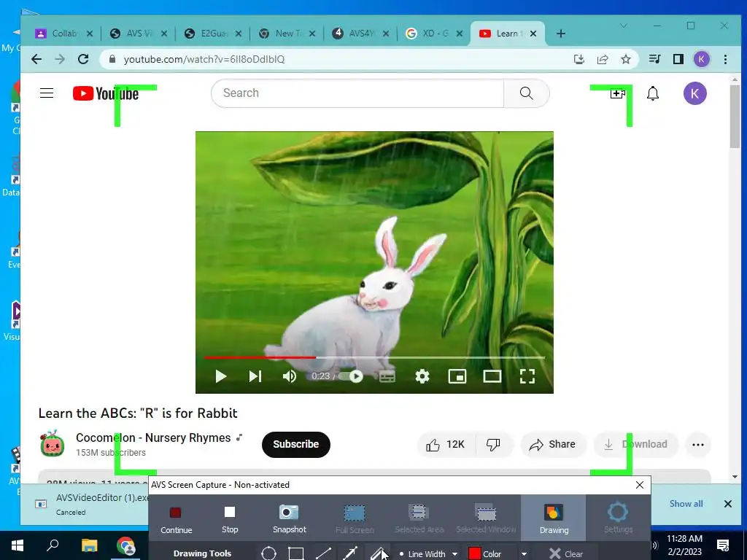Click the Cocomelon channel avatar
747x560 pixels.
tap(52, 444)
